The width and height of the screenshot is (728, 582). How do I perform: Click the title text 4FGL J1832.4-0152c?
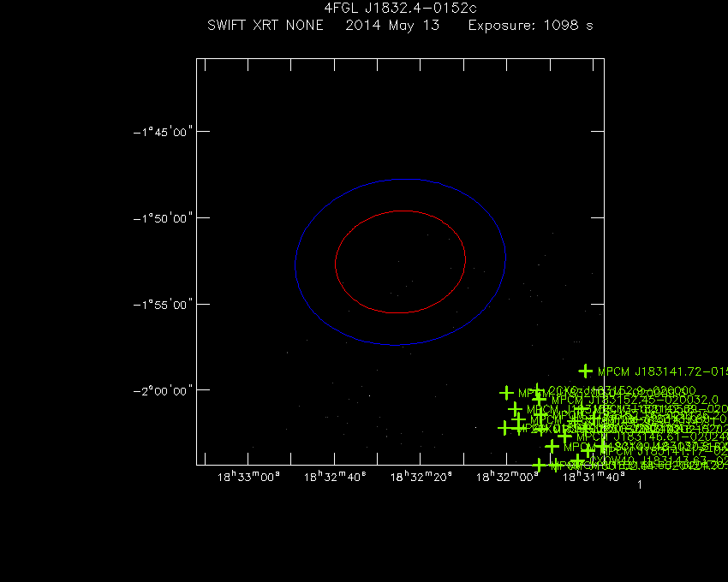pyautogui.click(x=400, y=8)
